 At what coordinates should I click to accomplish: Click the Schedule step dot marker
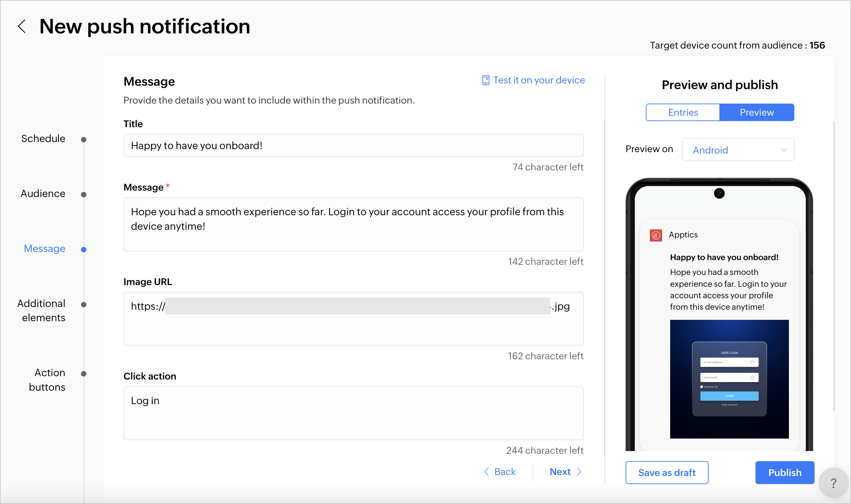pos(84,140)
